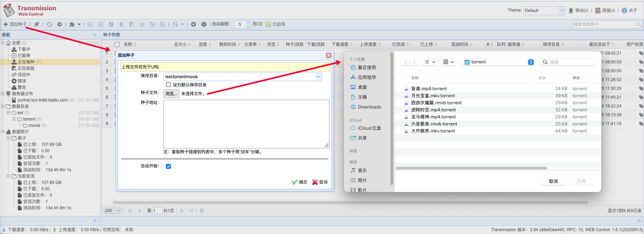644x234 pixels.
Task: Click the copy path clipboard toolbar icon
Action: pos(162,24)
